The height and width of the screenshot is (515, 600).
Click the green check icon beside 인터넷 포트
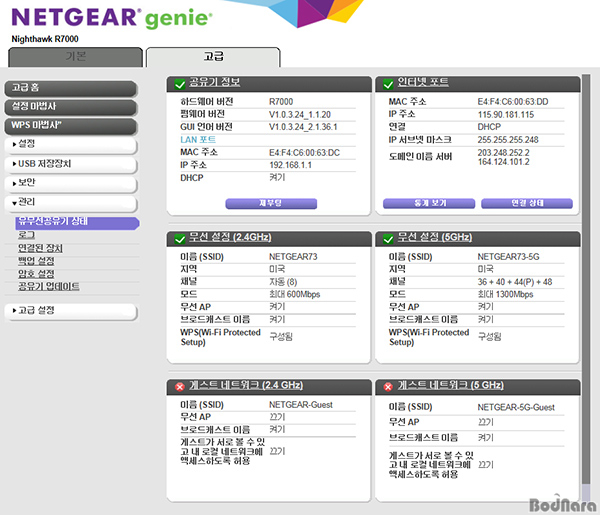pos(388,84)
